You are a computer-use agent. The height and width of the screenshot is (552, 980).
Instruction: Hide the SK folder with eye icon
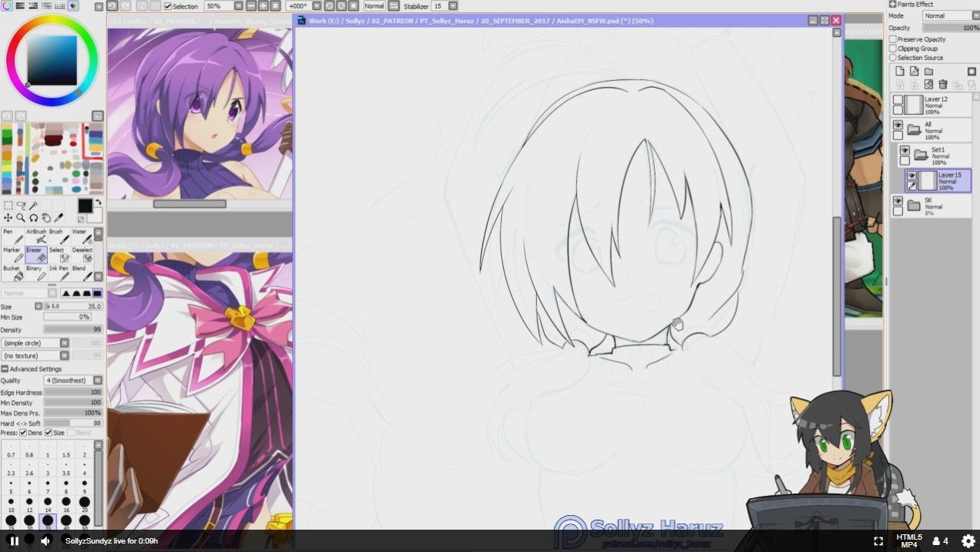point(898,201)
